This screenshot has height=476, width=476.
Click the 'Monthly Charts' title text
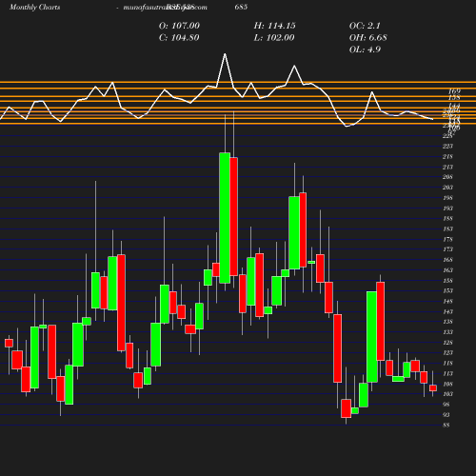34,7
